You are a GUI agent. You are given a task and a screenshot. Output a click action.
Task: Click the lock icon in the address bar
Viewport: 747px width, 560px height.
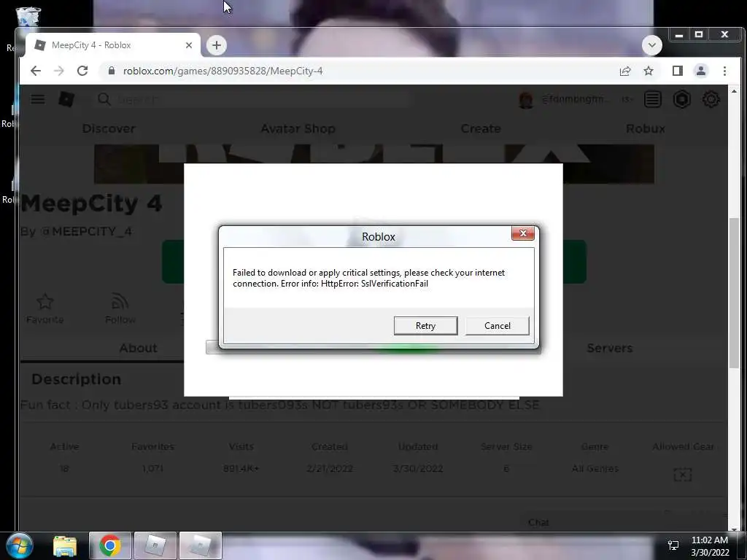tap(112, 71)
